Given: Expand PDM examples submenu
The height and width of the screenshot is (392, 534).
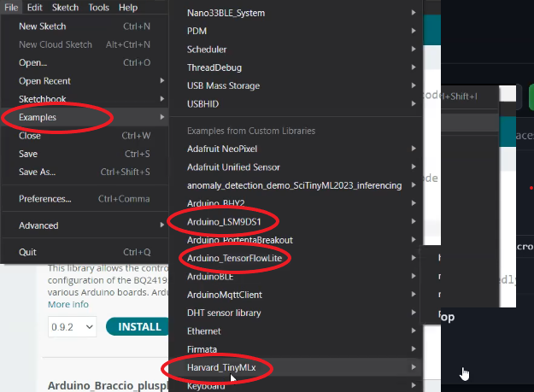Looking at the screenshot, I should click(296, 31).
